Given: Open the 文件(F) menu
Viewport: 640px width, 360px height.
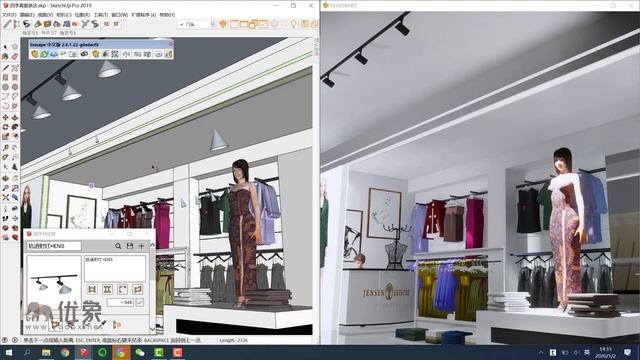Looking at the screenshot, I should pos(9,15).
